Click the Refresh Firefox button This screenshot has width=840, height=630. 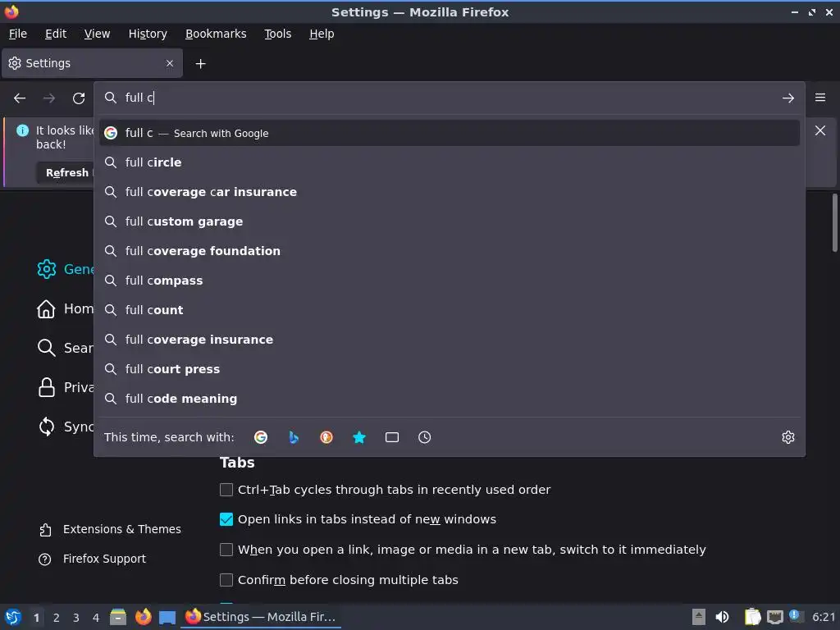pyautogui.click(x=67, y=172)
